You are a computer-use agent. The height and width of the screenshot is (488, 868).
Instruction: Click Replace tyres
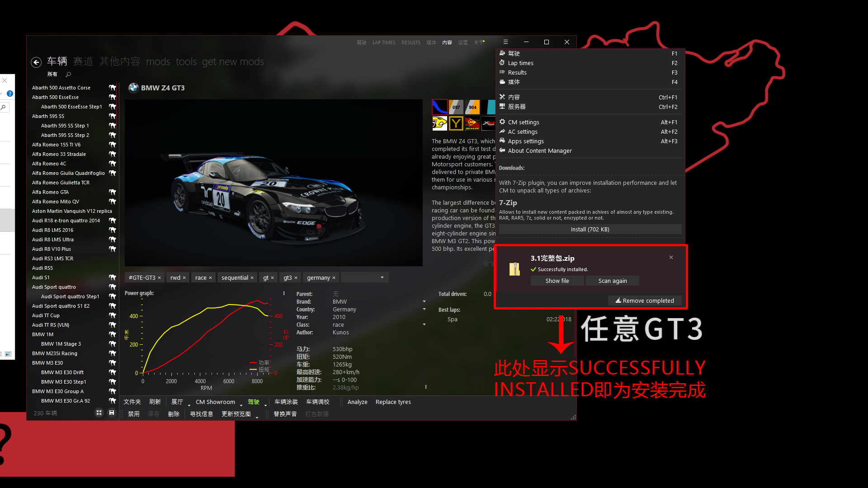(393, 402)
